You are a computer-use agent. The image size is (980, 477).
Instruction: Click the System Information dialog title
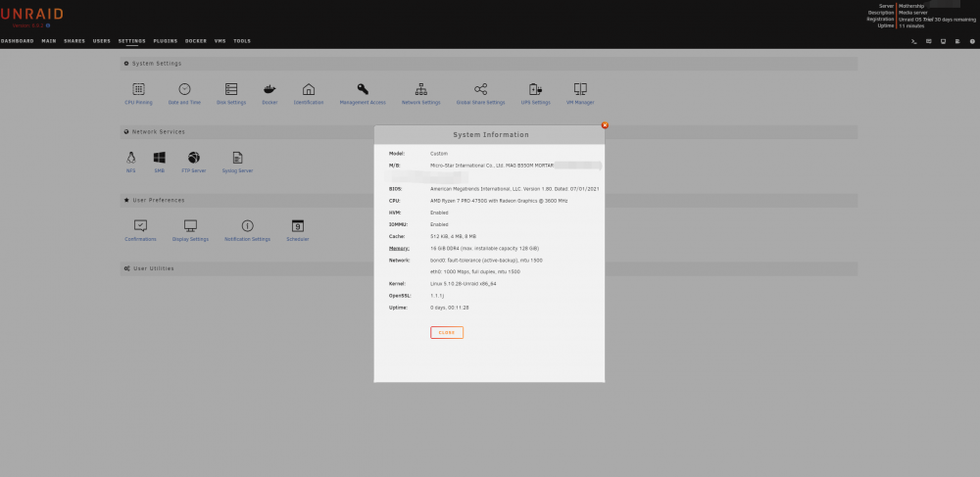pyautogui.click(x=491, y=135)
